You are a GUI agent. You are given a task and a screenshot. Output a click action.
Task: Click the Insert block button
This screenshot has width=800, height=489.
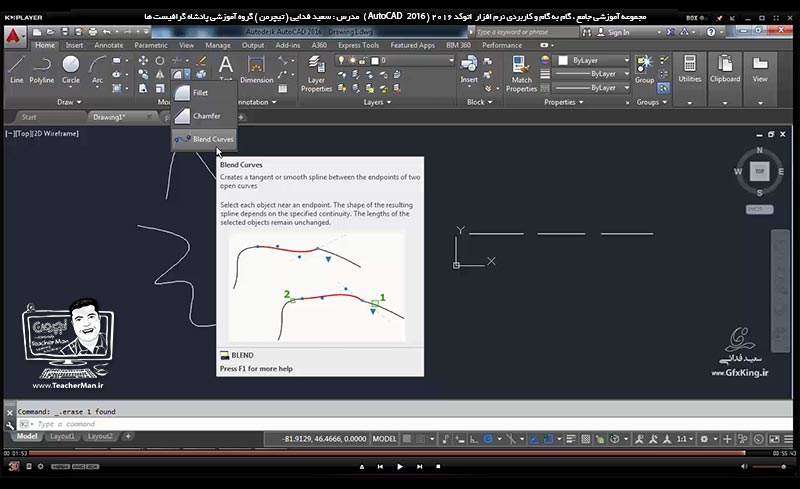click(x=468, y=69)
